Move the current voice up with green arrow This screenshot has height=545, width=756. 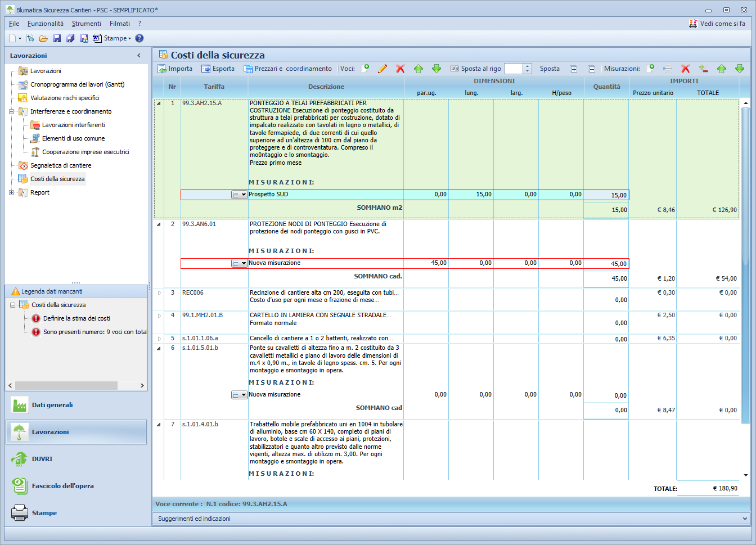click(x=418, y=69)
